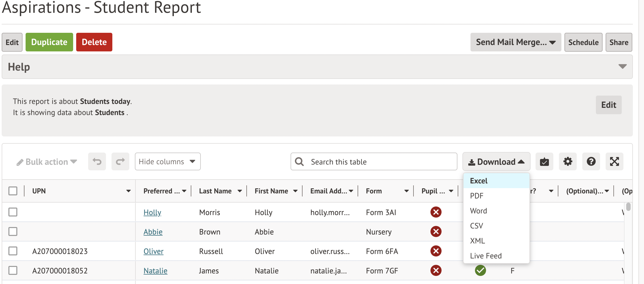Open the Hide columns dropdown

(167, 161)
